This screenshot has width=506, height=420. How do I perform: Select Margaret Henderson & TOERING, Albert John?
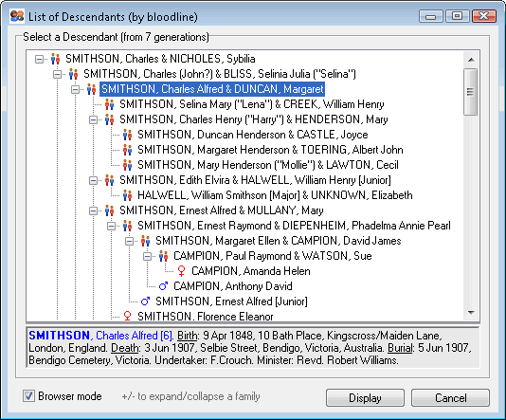tap(270, 150)
